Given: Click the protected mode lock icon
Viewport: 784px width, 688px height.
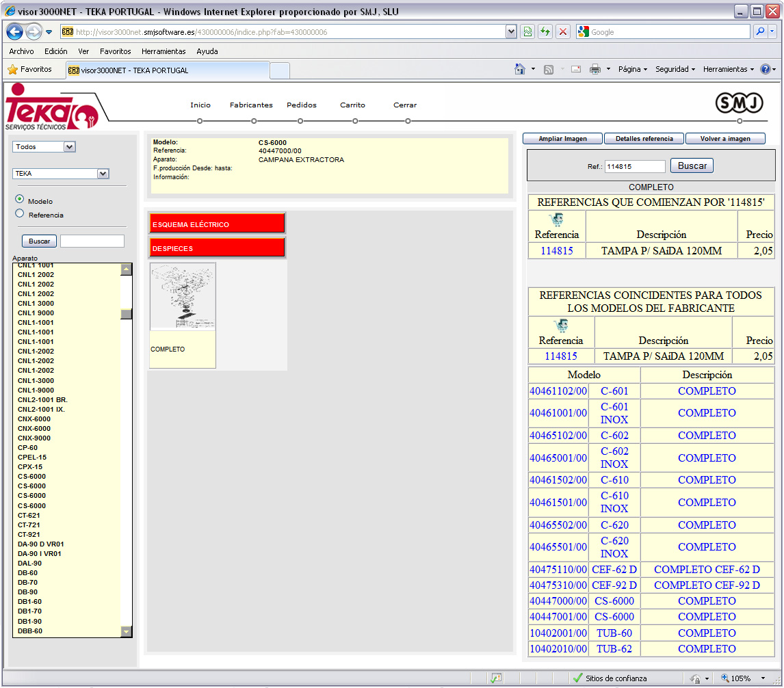Looking at the screenshot, I should point(695,678).
